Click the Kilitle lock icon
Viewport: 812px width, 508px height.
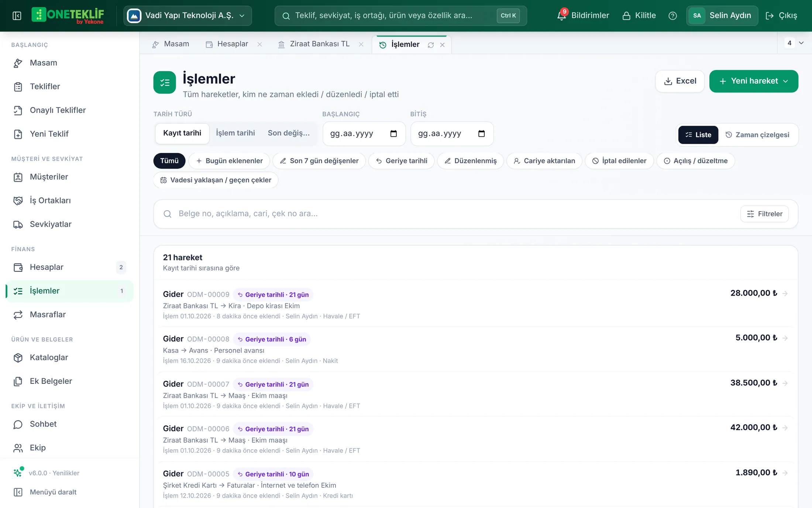click(x=626, y=16)
